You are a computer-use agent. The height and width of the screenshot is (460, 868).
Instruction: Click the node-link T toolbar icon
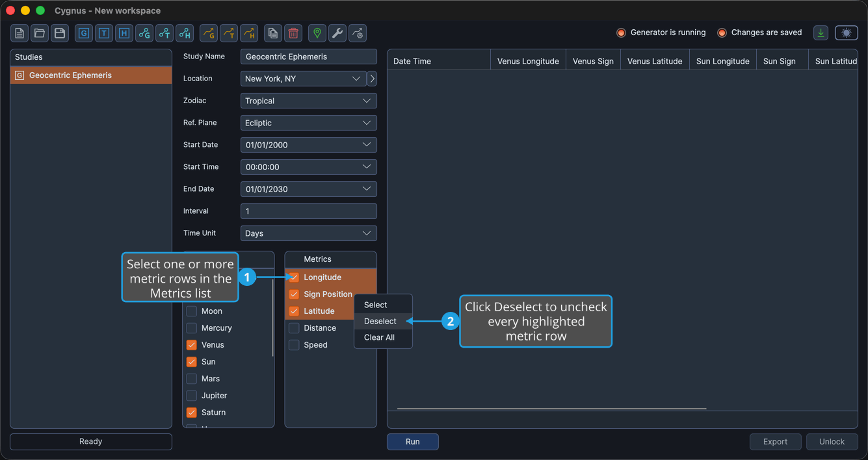tap(164, 33)
